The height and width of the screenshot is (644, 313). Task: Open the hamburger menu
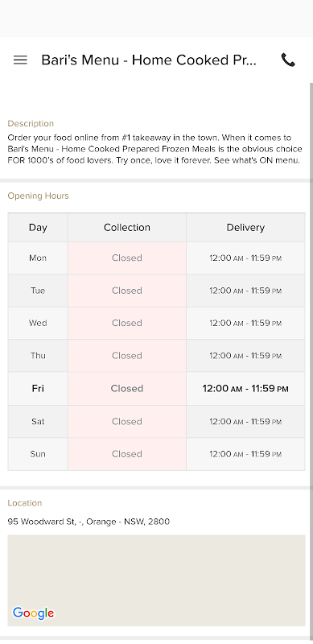20,60
